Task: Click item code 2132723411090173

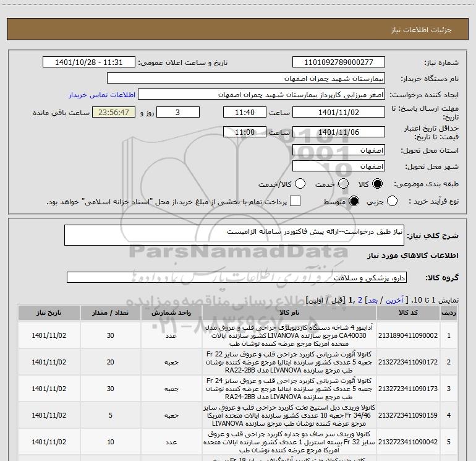Action: (408, 389)
